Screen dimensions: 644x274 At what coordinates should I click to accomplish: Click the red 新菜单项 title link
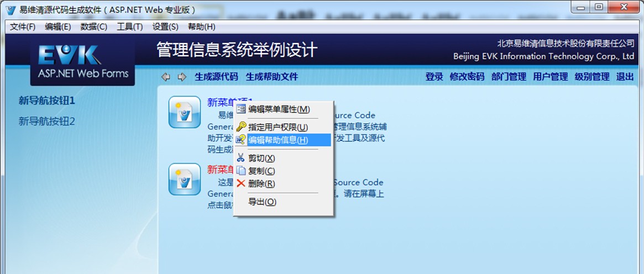coord(221,170)
